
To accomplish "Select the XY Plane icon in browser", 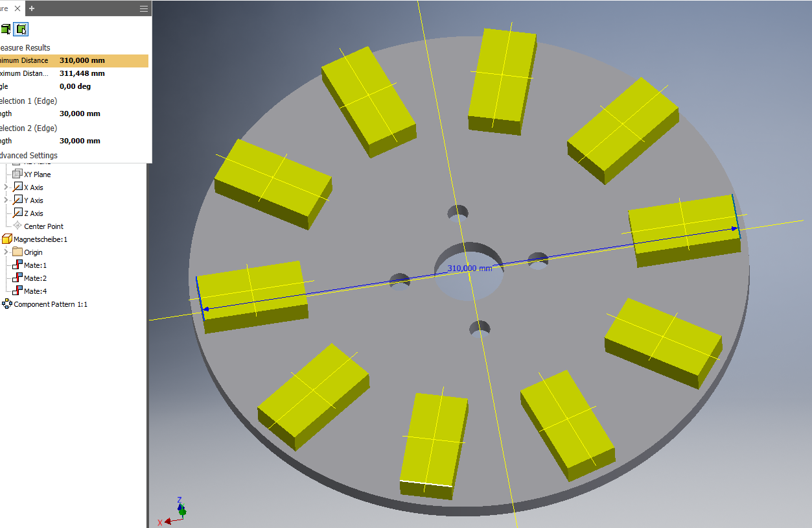I will pyautogui.click(x=17, y=174).
